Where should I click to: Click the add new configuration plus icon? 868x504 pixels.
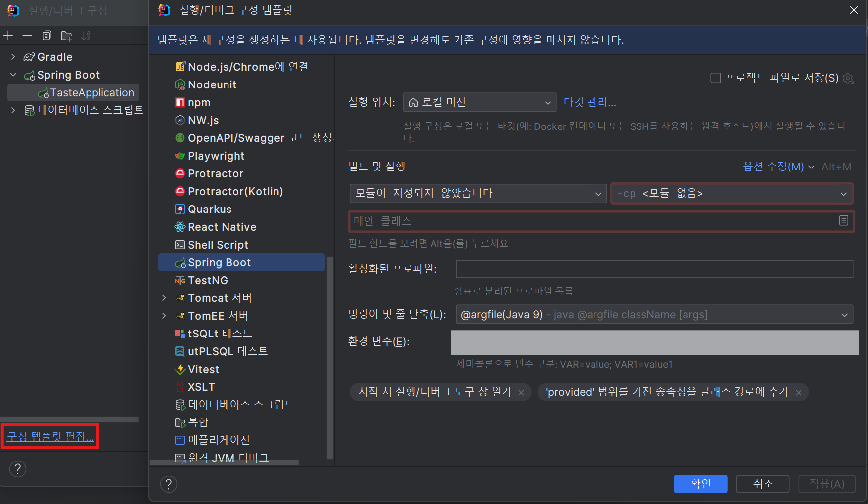[x=8, y=35]
